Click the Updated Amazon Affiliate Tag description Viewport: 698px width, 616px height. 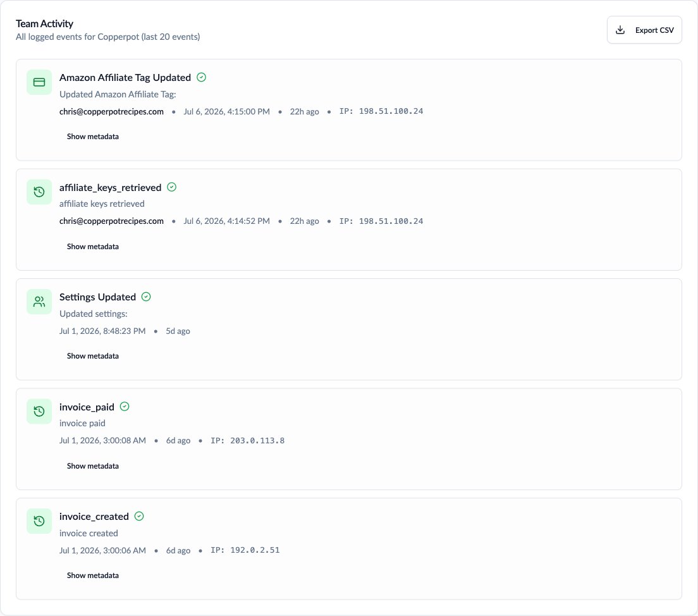pos(118,94)
